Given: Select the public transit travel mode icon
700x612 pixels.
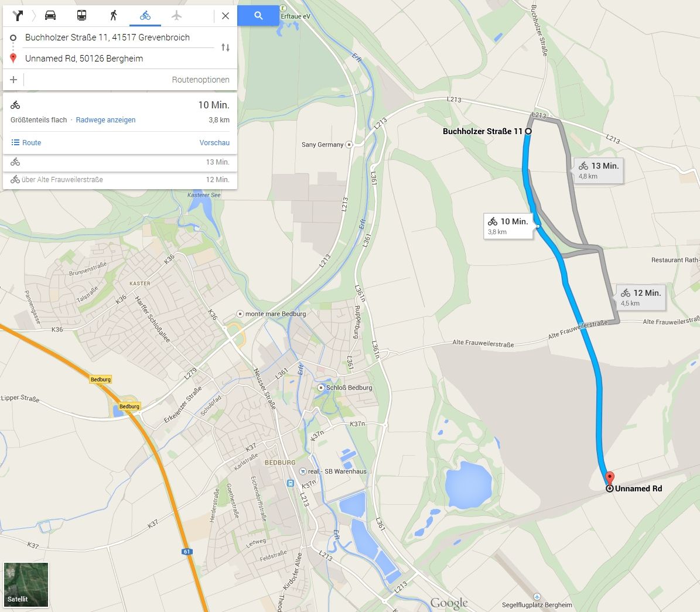Looking at the screenshot, I should 81,16.
